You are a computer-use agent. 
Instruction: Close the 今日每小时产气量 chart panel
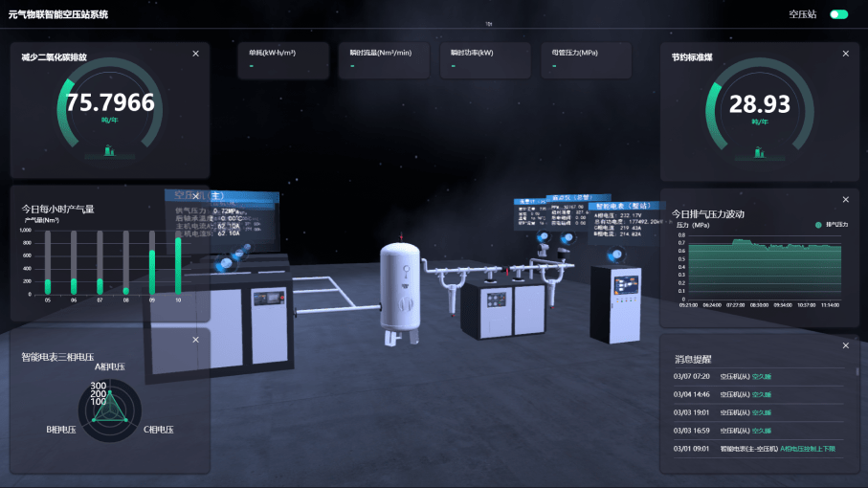[195, 199]
